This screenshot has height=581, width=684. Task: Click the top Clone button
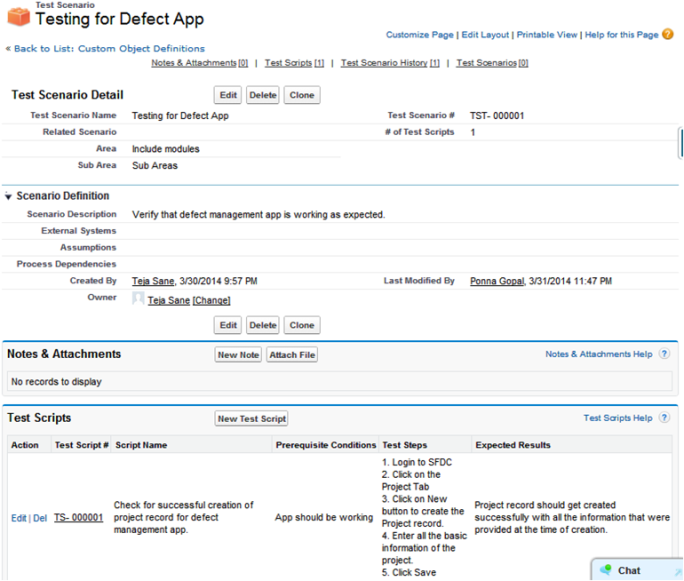[302, 95]
